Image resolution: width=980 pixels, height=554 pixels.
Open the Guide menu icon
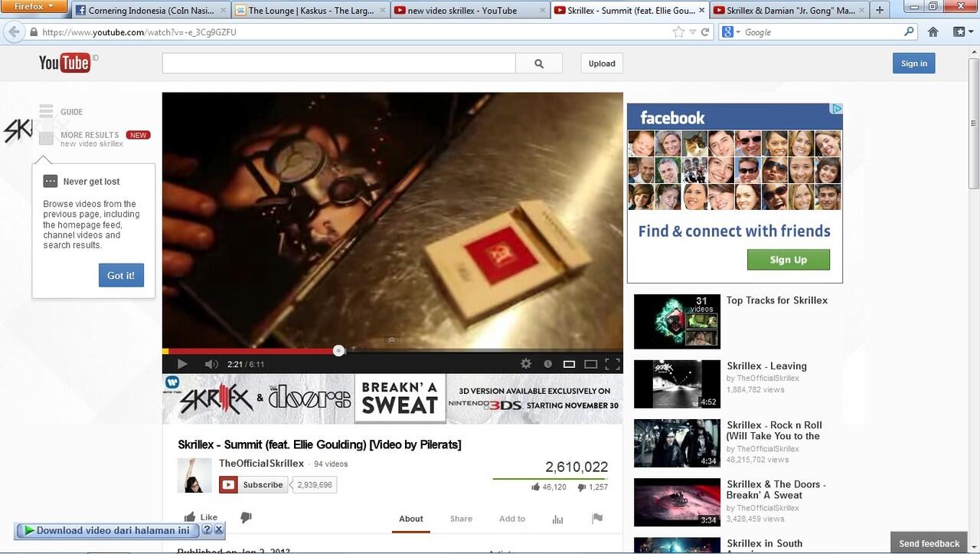click(x=47, y=111)
